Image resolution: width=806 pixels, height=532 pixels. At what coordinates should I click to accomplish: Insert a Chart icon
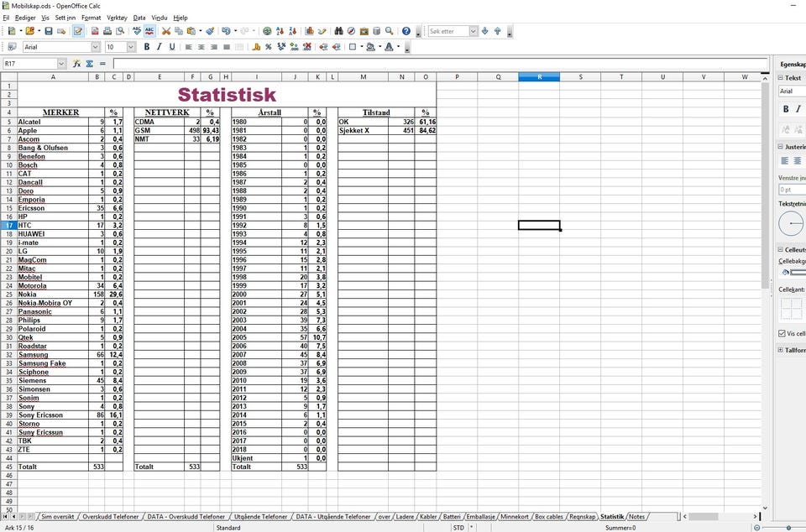(310, 31)
